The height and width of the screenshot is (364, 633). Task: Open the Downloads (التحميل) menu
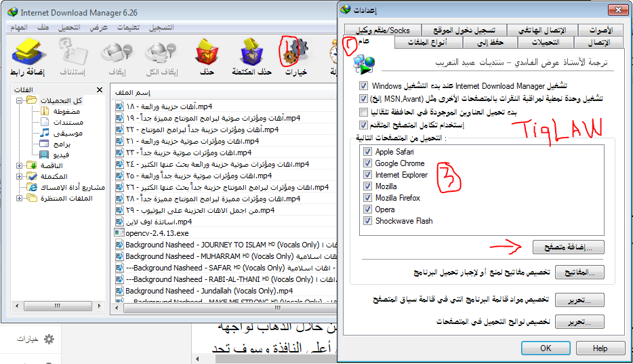69,27
